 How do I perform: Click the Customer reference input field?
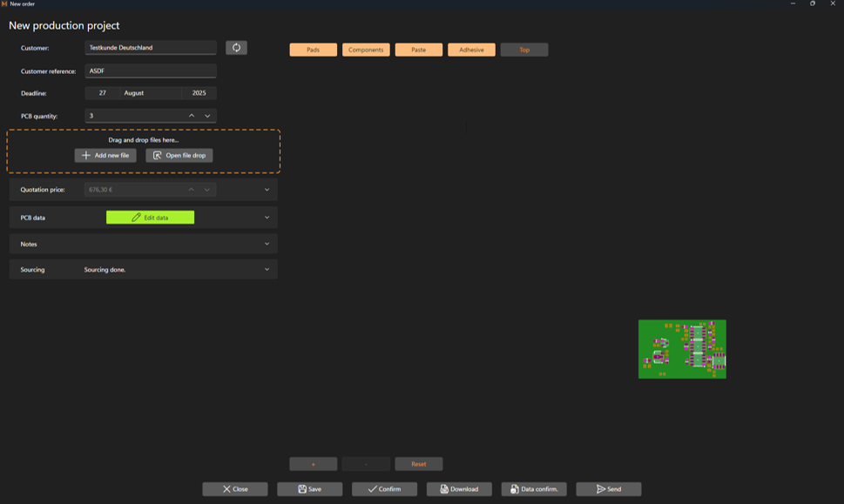tap(150, 71)
